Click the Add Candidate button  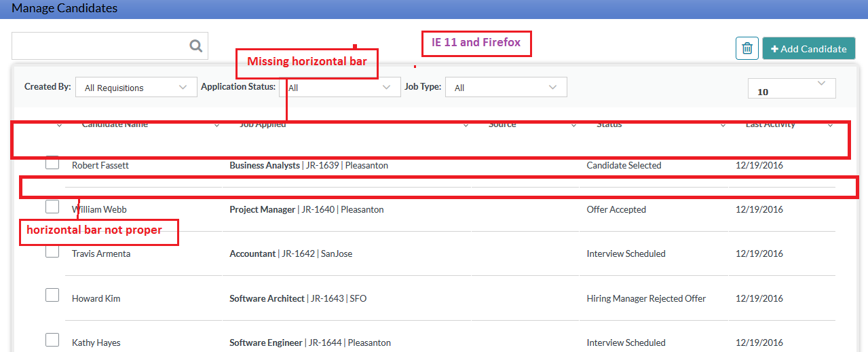[x=808, y=49]
